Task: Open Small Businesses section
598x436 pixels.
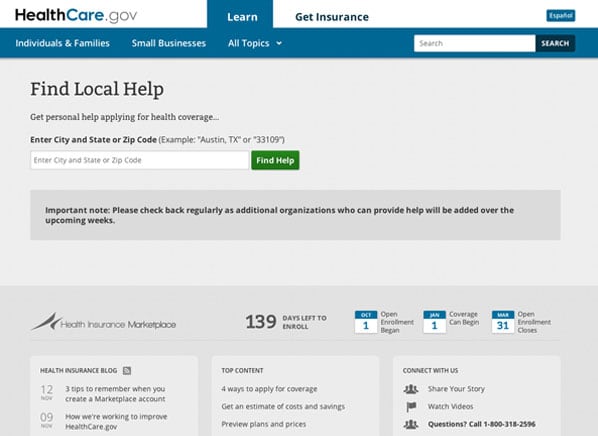Action: pos(169,43)
